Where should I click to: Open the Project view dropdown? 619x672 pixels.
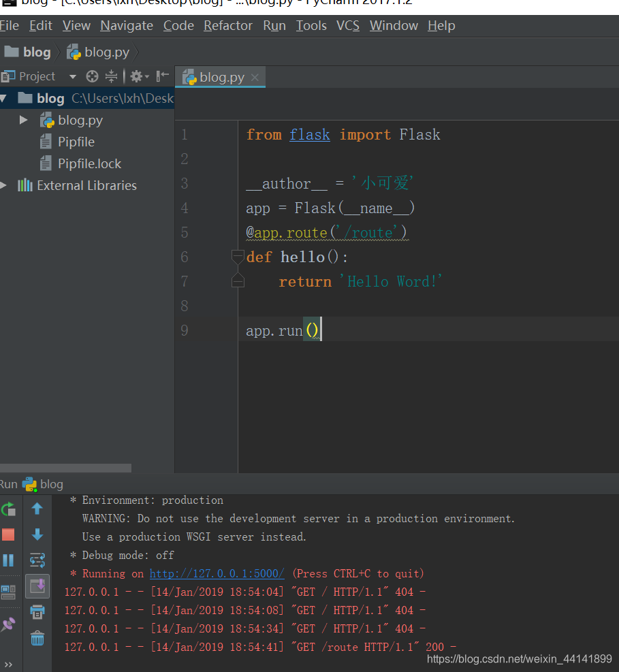(x=73, y=77)
